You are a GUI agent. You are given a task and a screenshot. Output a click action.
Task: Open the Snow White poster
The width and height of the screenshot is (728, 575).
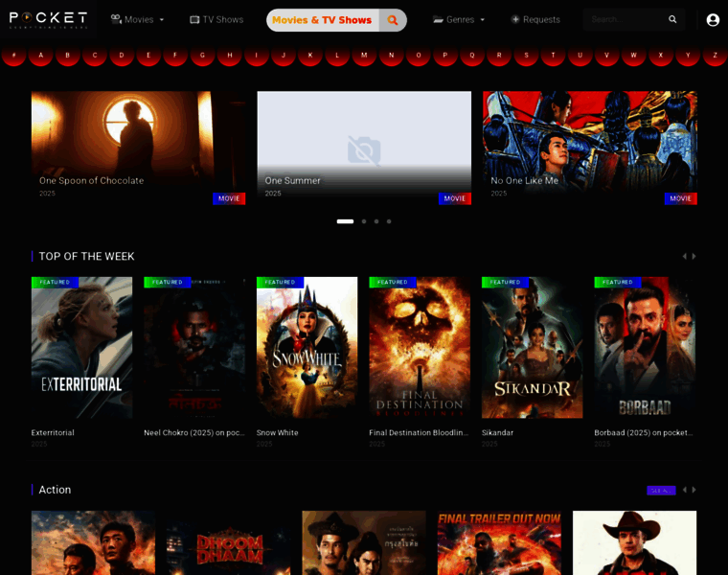[x=307, y=348]
